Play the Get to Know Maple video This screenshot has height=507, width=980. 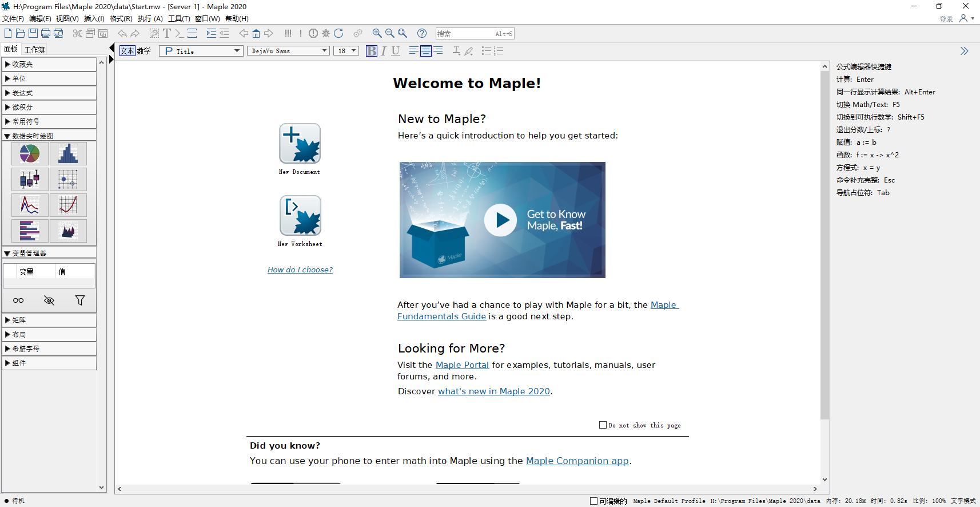point(501,220)
